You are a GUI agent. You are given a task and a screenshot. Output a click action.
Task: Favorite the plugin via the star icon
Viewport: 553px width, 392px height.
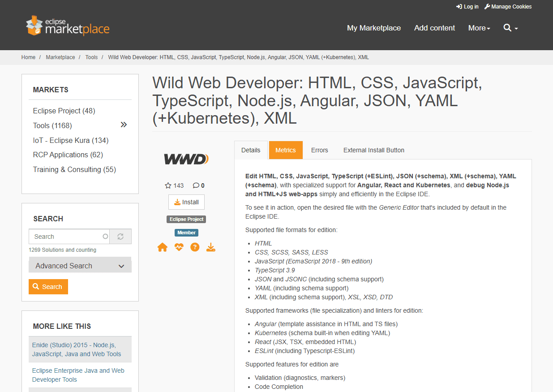tap(167, 185)
